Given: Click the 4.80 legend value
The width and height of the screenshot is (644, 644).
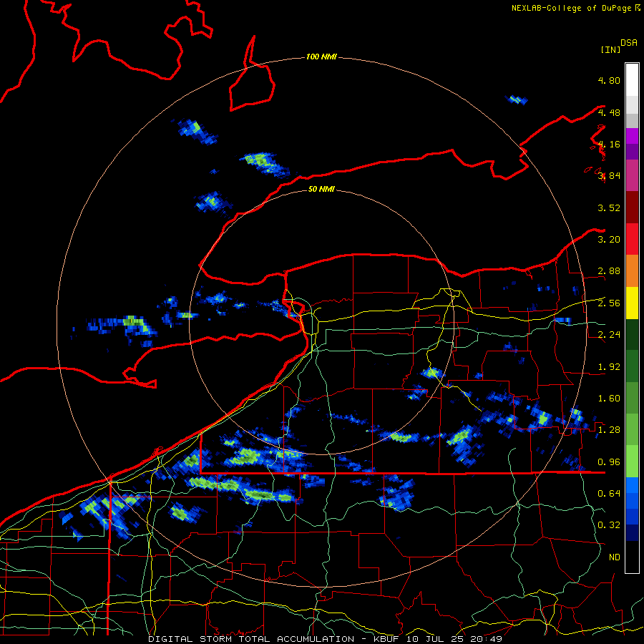Looking at the screenshot, I should [x=609, y=80].
